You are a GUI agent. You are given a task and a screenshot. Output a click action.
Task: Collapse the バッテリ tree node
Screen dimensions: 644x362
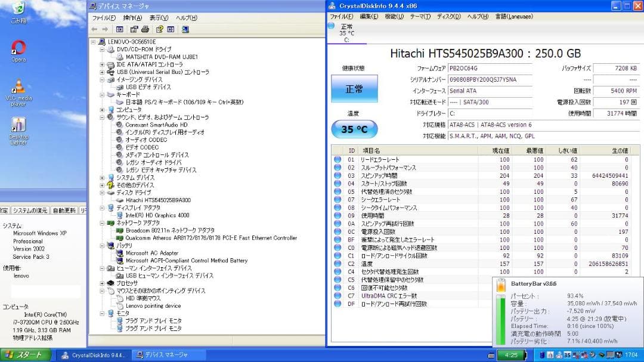pos(103,245)
